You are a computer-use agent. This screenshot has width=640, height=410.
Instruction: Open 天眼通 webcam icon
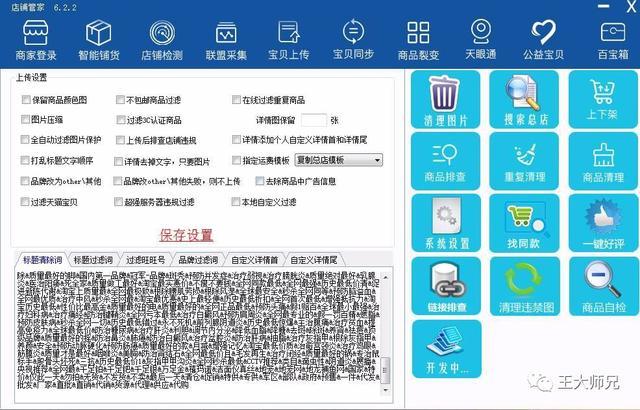point(481,40)
